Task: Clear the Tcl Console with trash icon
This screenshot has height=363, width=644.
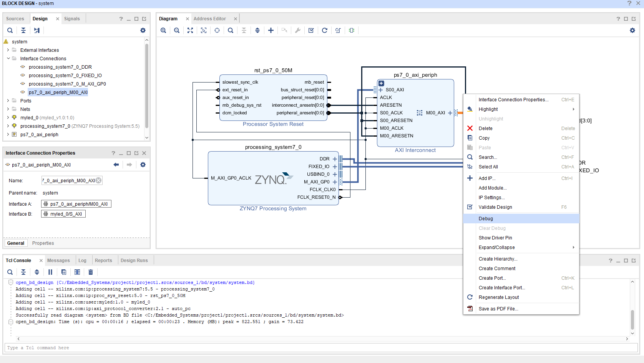Action: [91, 272]
